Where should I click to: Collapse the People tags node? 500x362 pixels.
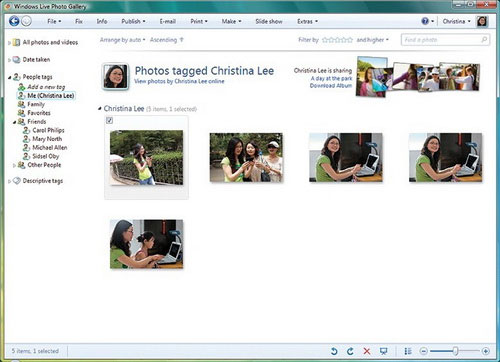(x=10, y=77)
